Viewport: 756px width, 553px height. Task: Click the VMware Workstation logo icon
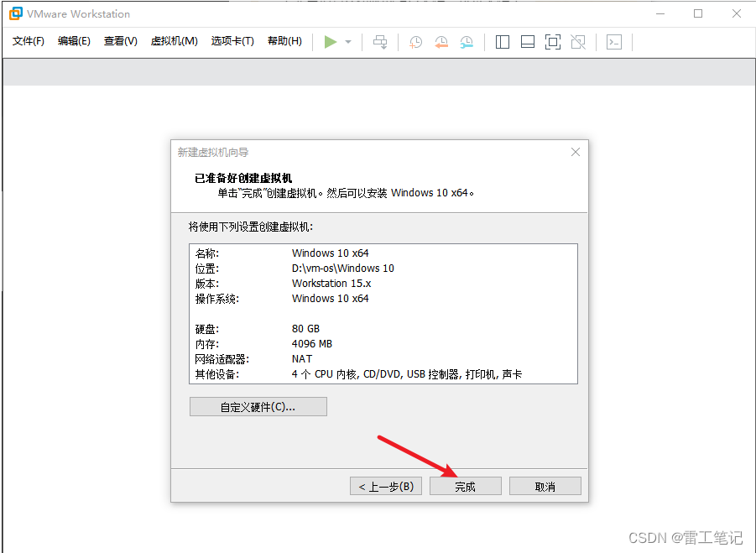(x=15, y=13)
